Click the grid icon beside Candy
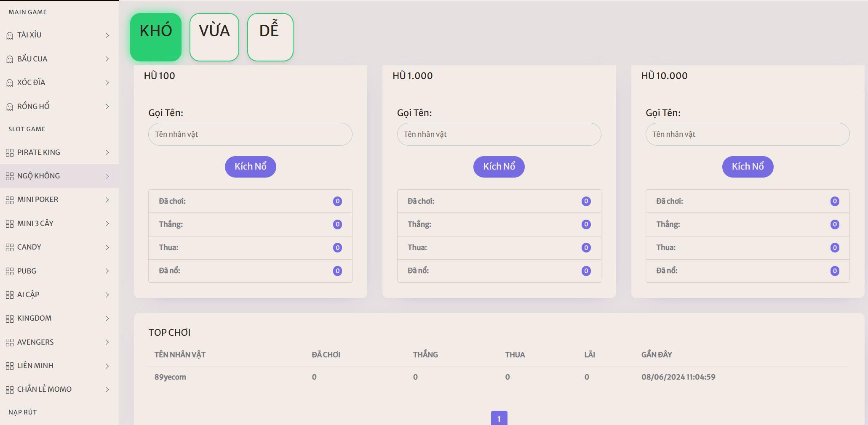This screenshot has height=425, width=868. pos(10,247)
